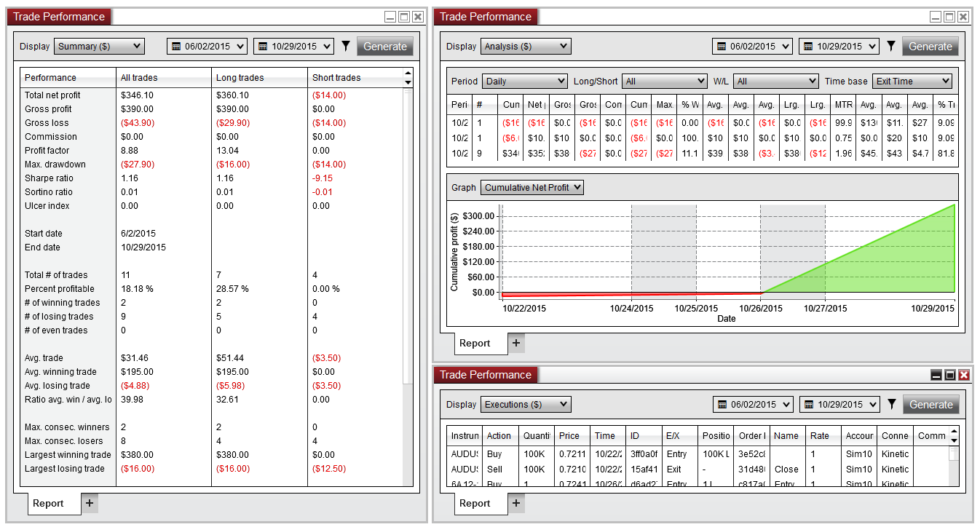This screenshot has width=980, height=527.
Task: Expand the W/L filter dropdown
Action: (775, 82)
